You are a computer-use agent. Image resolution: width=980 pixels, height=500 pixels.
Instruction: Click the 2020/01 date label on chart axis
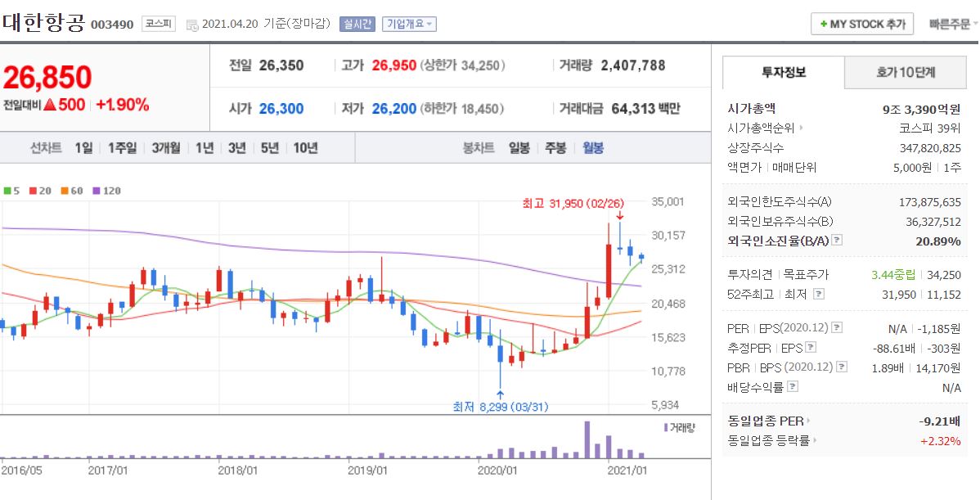point(497,470)
